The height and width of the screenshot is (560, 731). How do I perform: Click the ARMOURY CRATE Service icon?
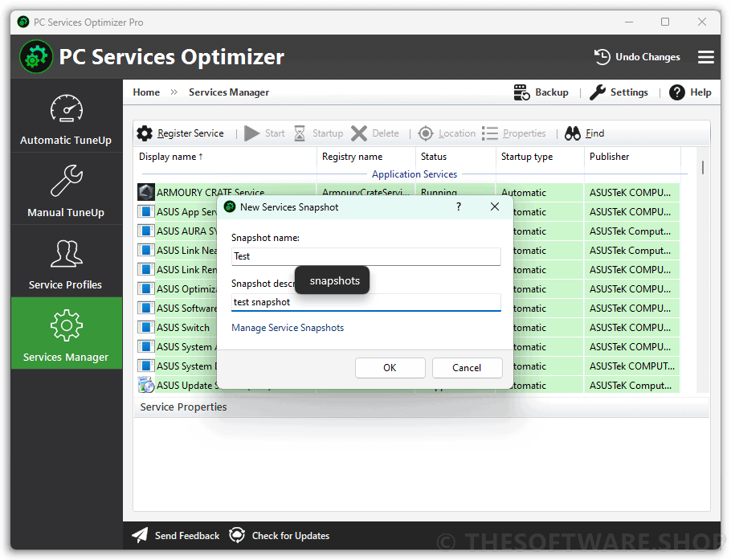[x=146, y=192]
